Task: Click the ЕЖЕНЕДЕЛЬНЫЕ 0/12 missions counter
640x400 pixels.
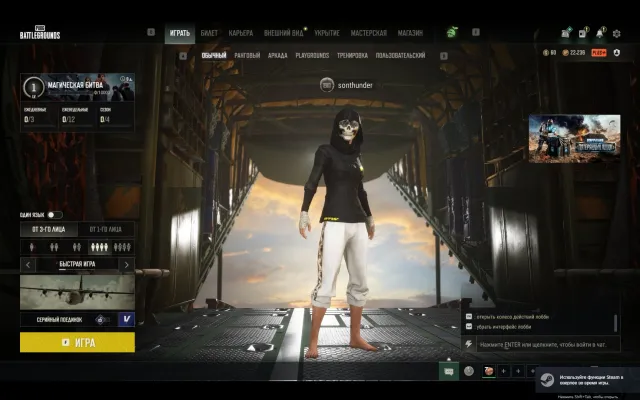Action: tap(76, 116)
